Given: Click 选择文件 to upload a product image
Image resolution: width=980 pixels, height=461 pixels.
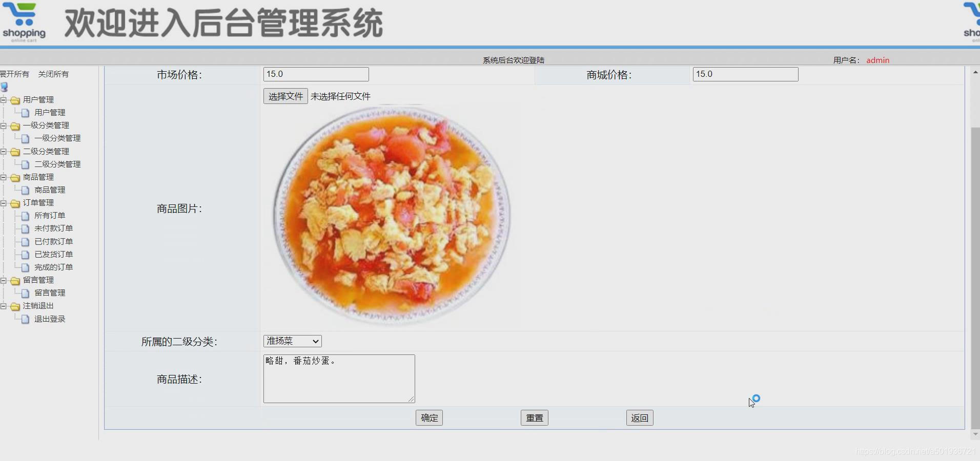Looking at the screenshot, I should (284, 96).
